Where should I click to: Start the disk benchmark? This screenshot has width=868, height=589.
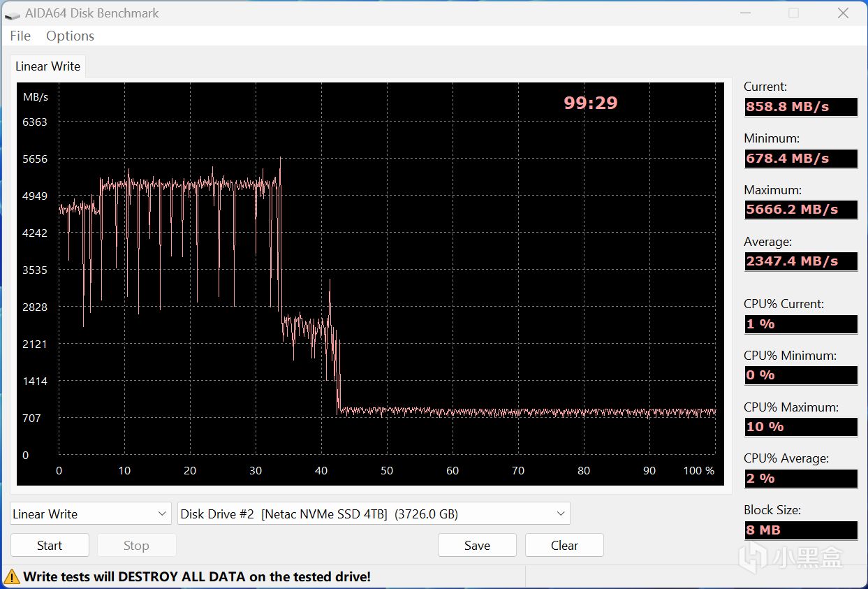(50, 545)
